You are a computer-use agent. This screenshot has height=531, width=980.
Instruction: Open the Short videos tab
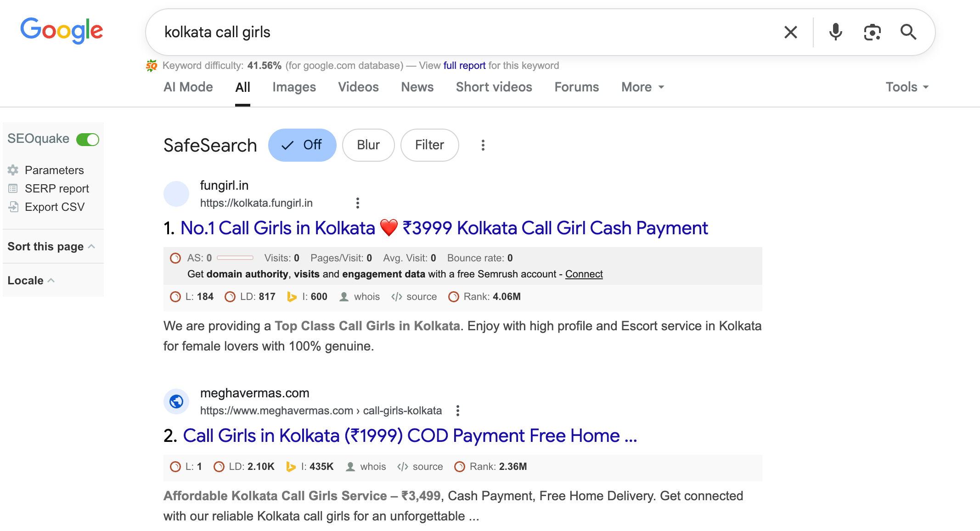494,87
